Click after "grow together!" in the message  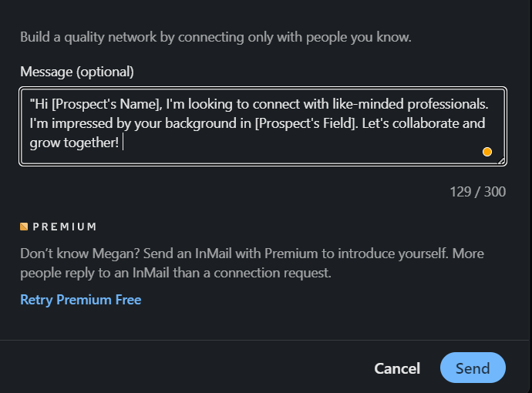click(123, 143)
